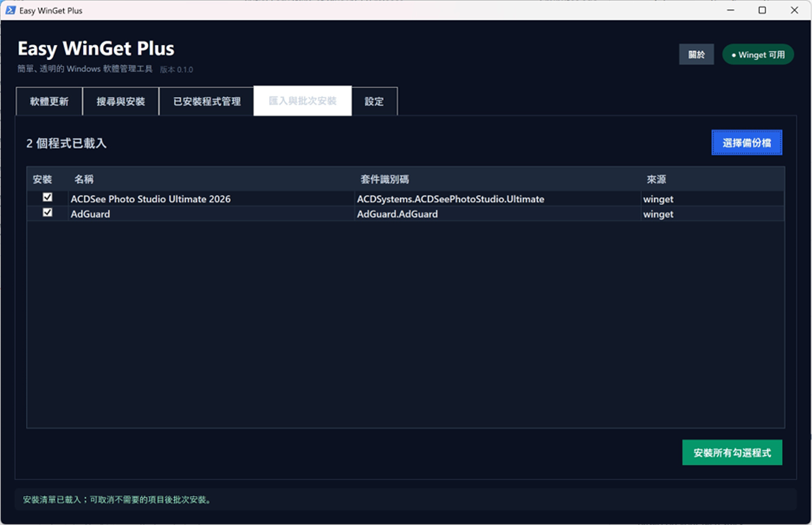The image size is (812, 525).
Task: Click the Winget 可用 status badge
Action: (x=758, y=54)
